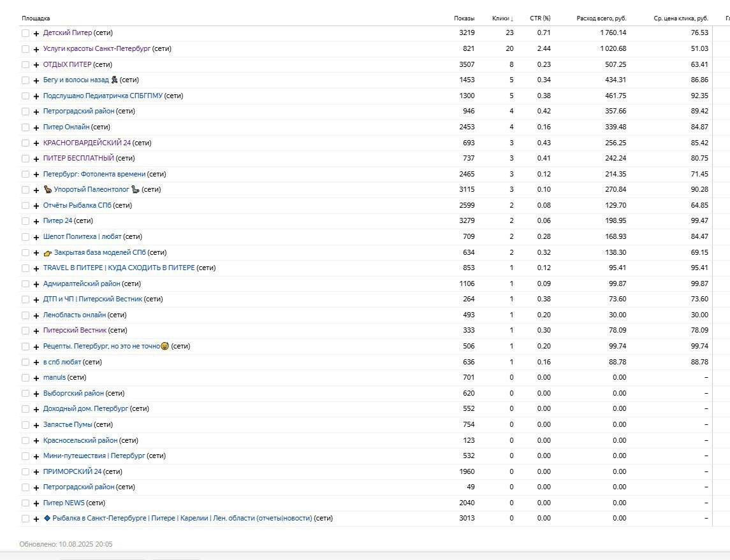Image resolution: width=730 pixels, height=560 pixels.
Task: Expand Подслушано Педиатричка СПБГПМУ with plus
Action: (x=36, y=96)
